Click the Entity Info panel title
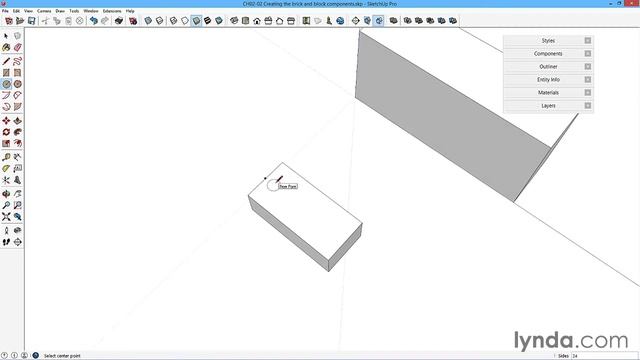Viewport: 640px width, 360px height. (548, 80)
